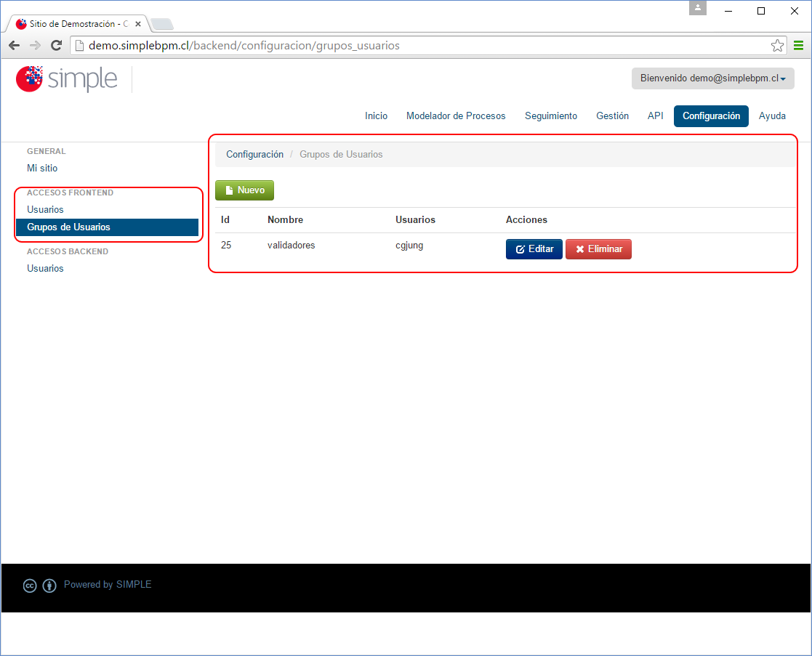Image resolution: width=812 pixels, height=656 pixels.
Task: Click the user profile icon above the window controls
Action: click(x=697, y=8)
